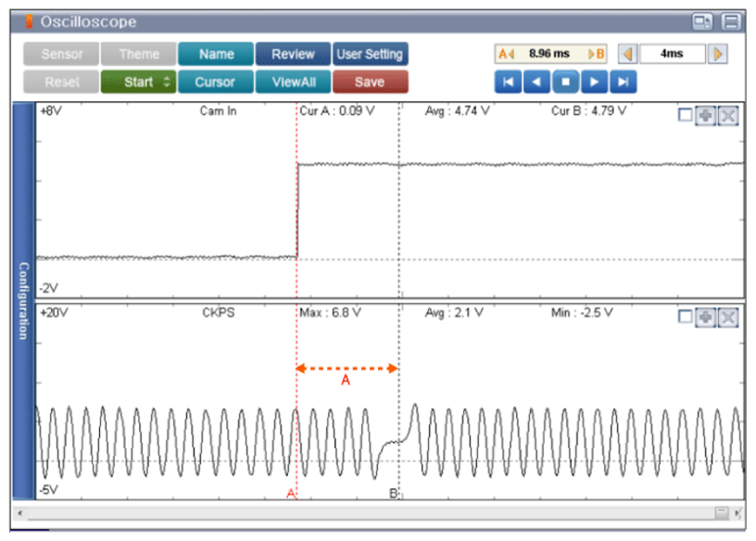
Task: Click the CKPS channel label
Action: point(218,312)
